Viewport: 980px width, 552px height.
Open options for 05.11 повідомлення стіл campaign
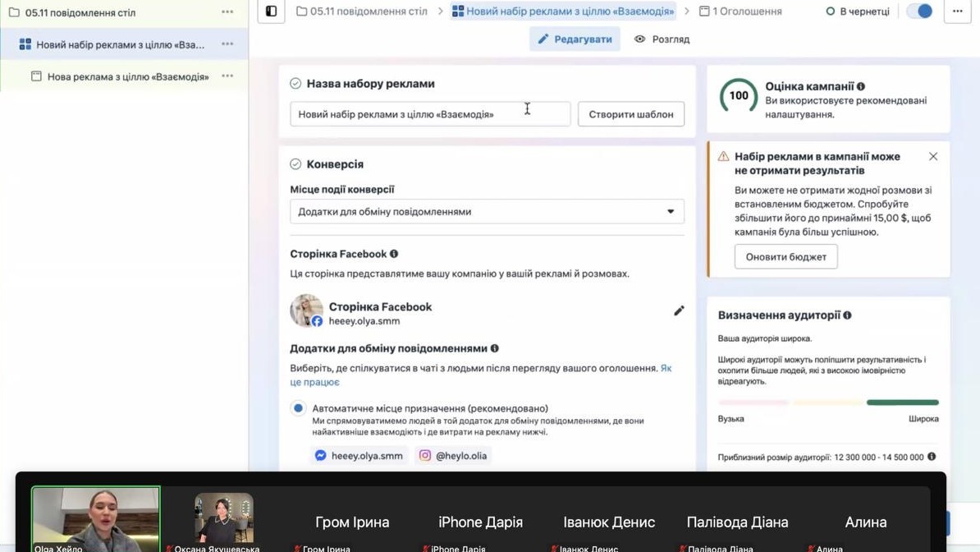coord(227,12)
